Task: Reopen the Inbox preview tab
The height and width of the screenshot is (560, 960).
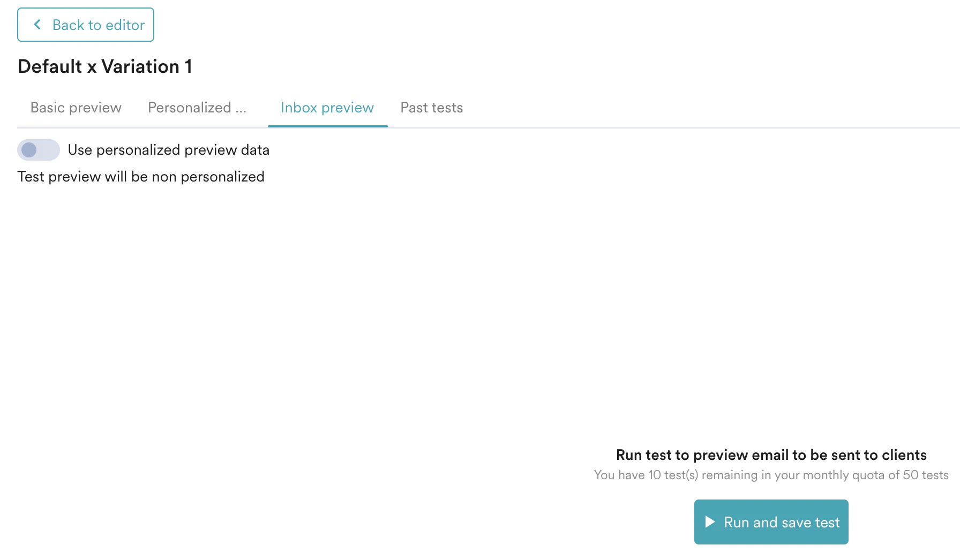Action: click(327, 108)
